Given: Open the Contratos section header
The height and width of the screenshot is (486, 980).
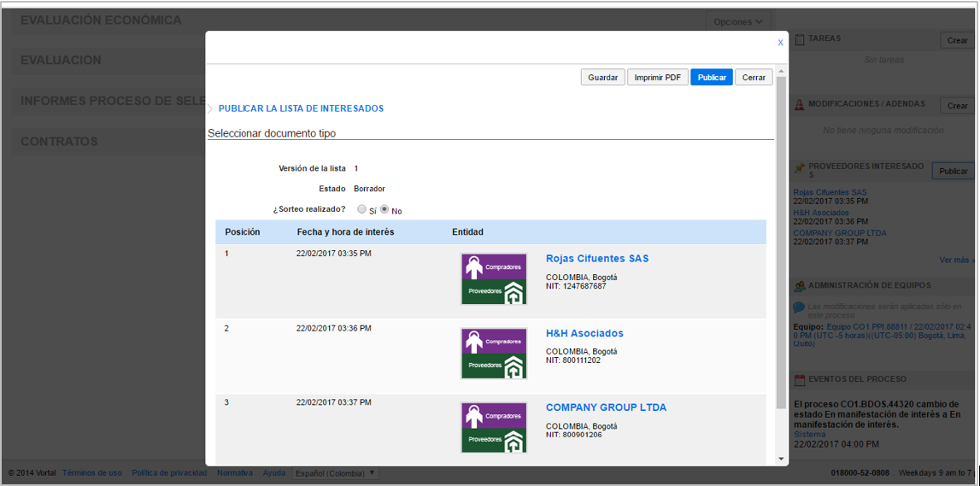Looking at the screenshot, I should click(59, 141).
